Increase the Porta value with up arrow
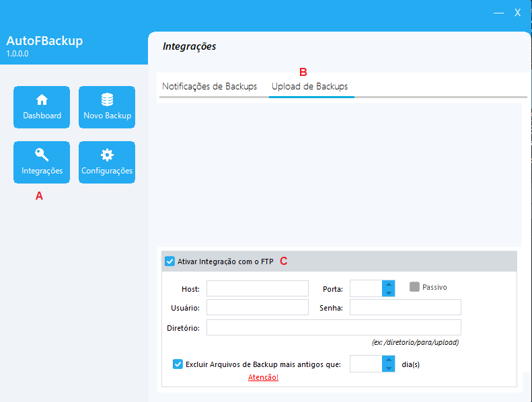This screenshot has width=532, height=402. tap(389, 284)
